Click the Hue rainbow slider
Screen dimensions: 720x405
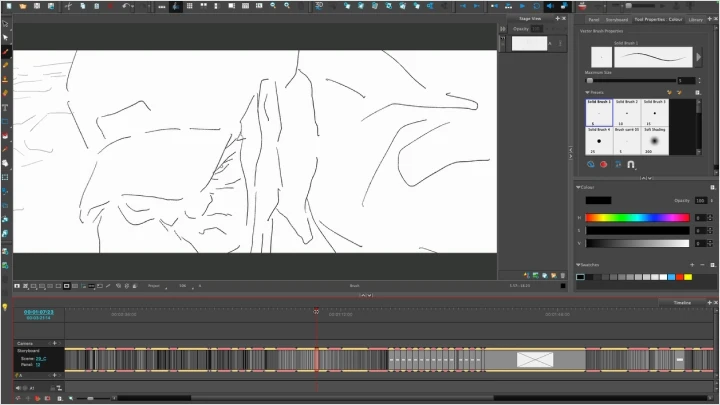(x=637, y=217)
